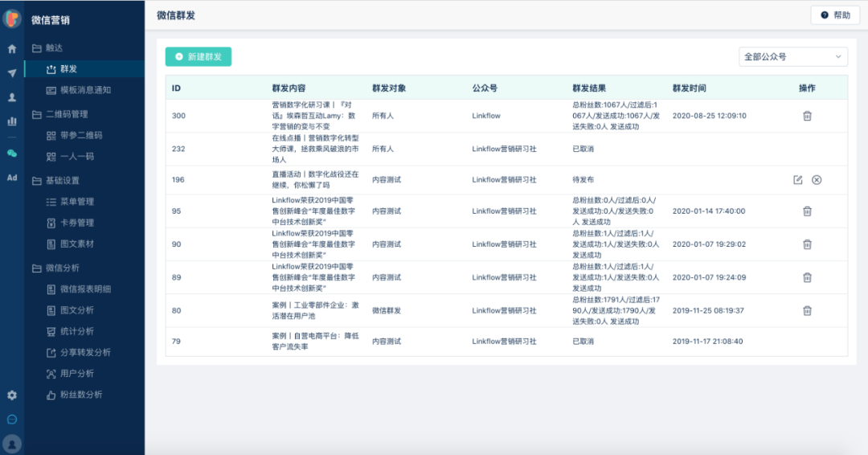This screenshot has width=868, height=455.
Task: Click the 微信营销 sidebar title
Action: (x=51, y=20)
